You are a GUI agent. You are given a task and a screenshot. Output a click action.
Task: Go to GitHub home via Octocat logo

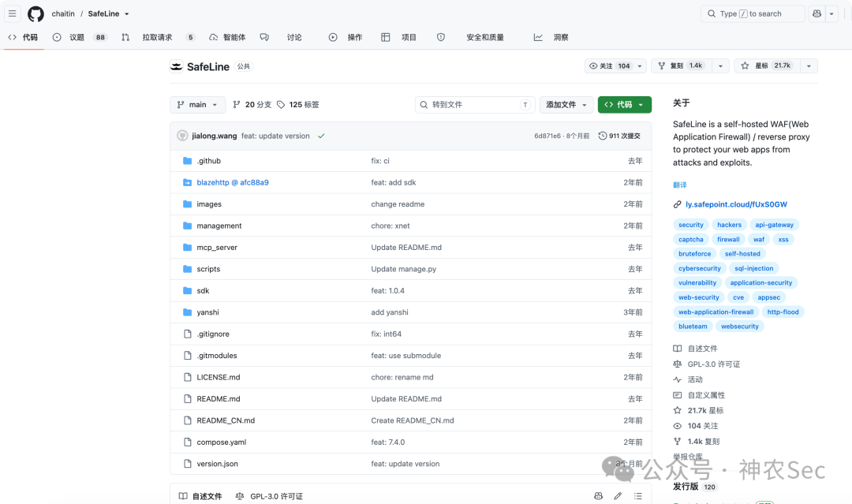[35, 13]
